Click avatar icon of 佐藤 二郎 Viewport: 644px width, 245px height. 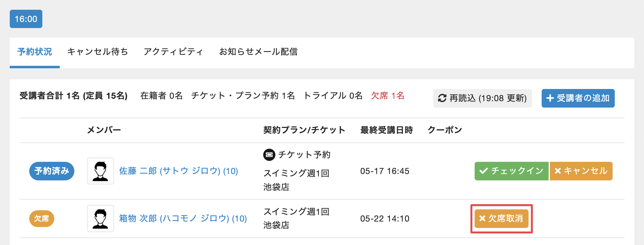point(101,171)
